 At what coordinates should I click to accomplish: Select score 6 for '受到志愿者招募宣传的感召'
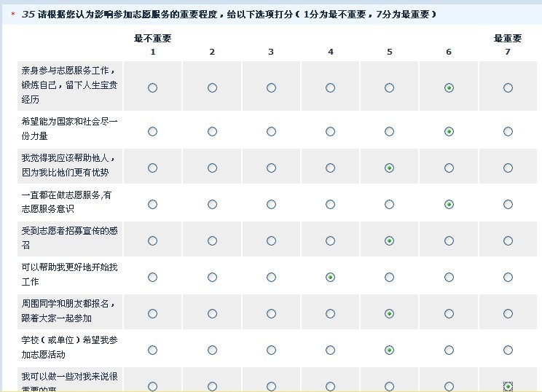coord(449,240)
